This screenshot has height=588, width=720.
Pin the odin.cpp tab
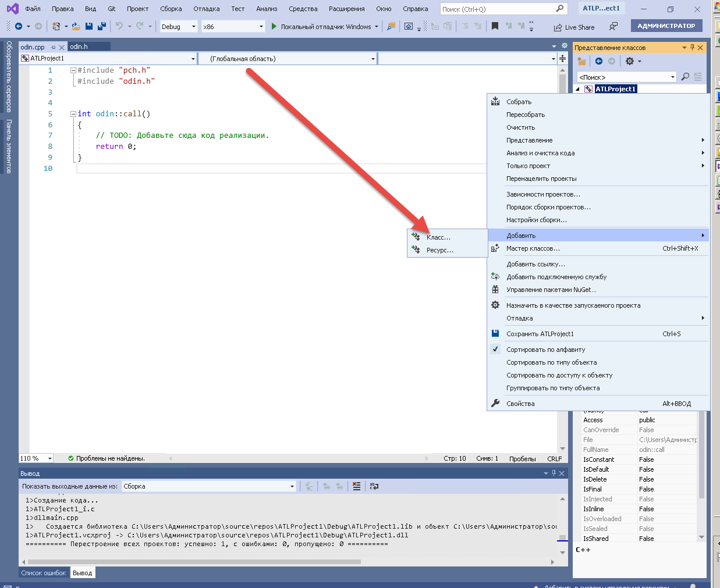tap(53, 47)
